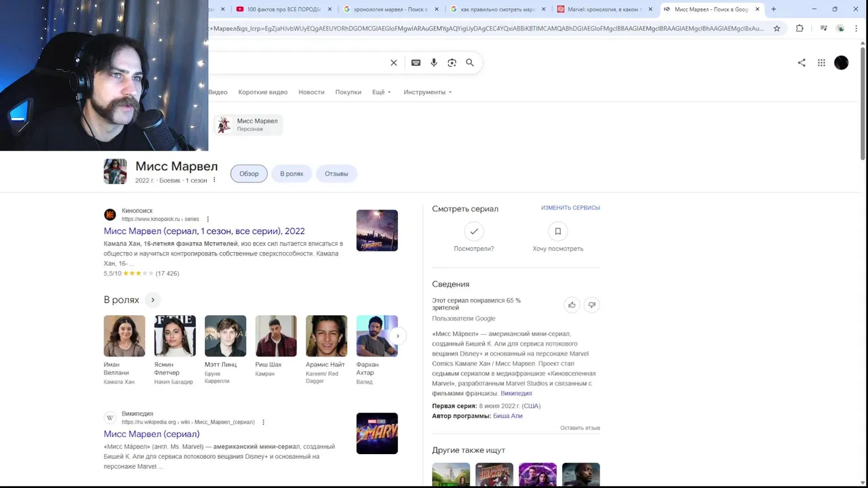Bookmark this page with the star icon
The image size is (868, 488).
tap(777, 28)
